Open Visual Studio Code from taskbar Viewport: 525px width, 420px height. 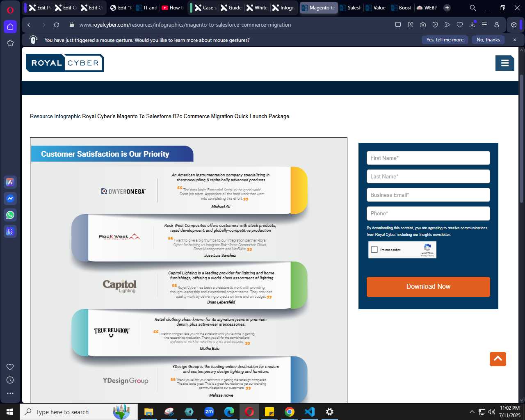(x=310, y=412)
